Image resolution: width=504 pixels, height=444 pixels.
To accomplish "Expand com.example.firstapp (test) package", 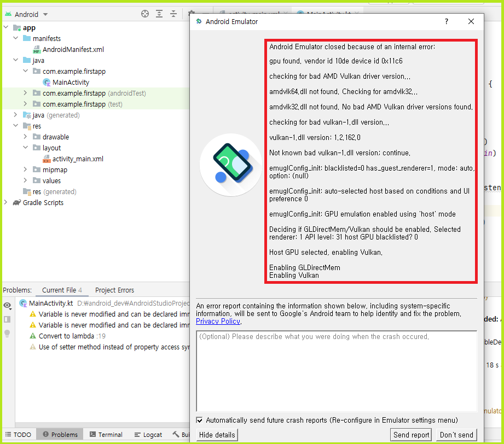I will click(25, 104).
